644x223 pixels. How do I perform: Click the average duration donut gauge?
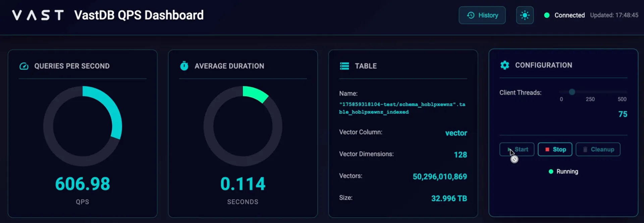pyautogui.click(x=243, y=126)
